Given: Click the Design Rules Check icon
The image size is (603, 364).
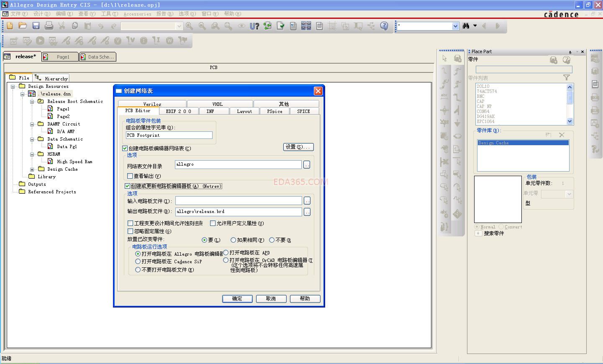Looking at the screenshot, I should [280, 26].
